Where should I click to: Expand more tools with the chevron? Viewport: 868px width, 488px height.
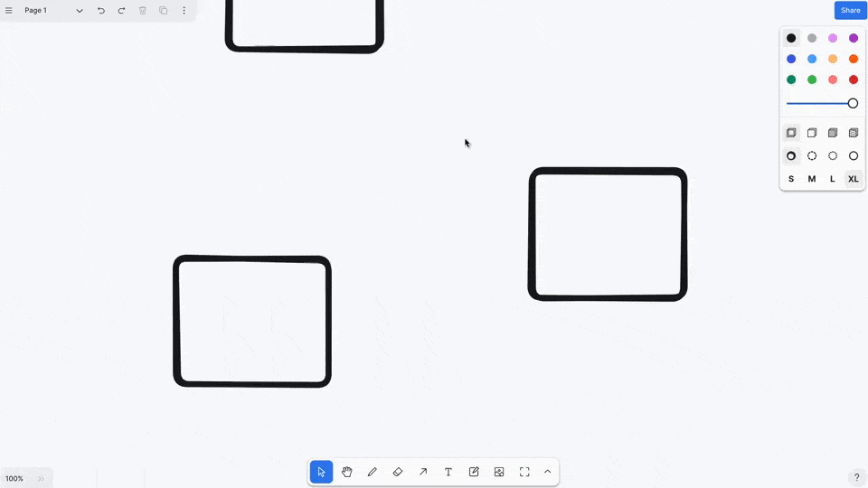pyautogui.click(x=548, y=472)
